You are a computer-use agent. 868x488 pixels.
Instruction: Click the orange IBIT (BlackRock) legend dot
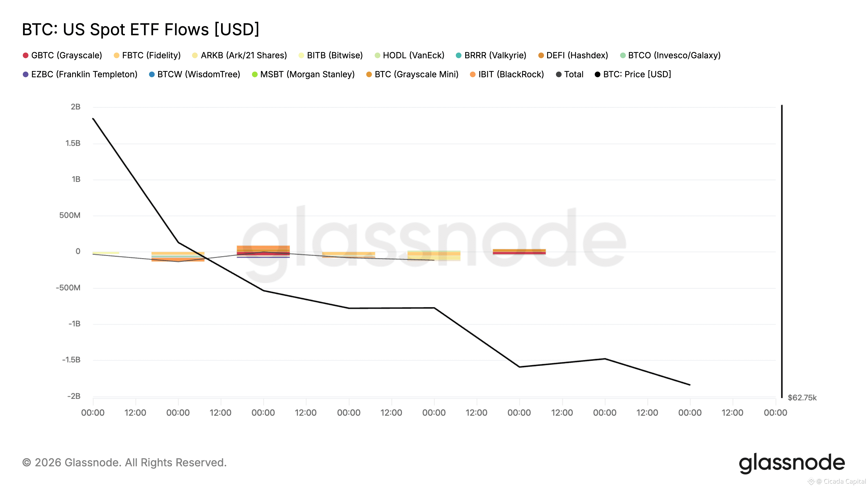coord(473,75)
